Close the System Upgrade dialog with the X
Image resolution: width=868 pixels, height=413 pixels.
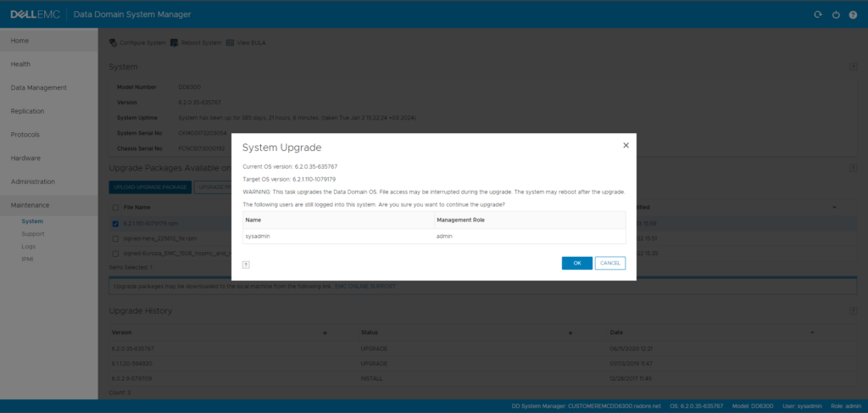(x=626, y=145)
